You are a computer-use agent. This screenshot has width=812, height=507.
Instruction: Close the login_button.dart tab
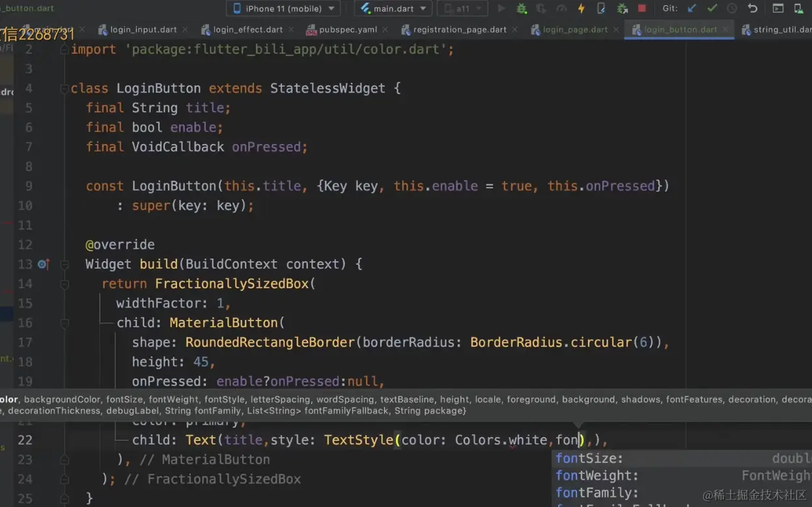click(x=725, y=30)
